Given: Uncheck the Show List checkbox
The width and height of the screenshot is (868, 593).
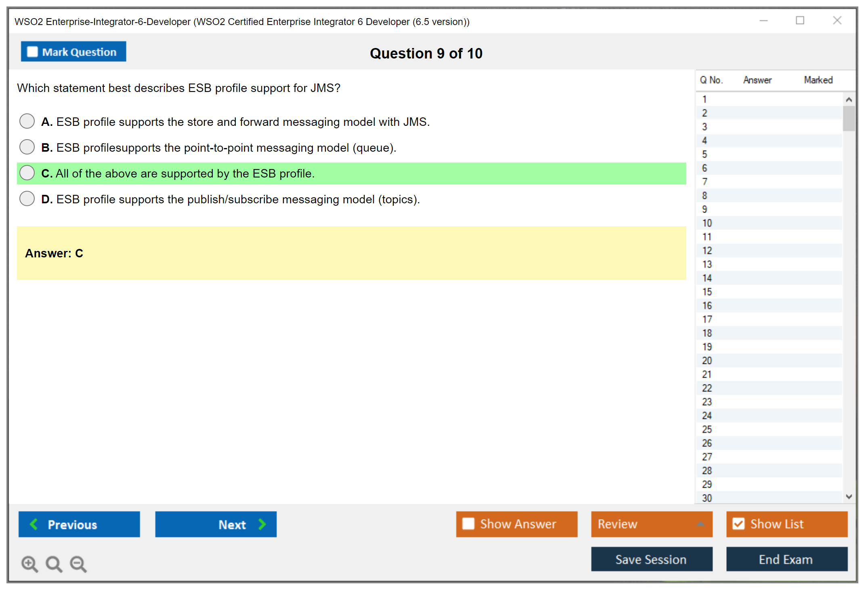Looking at the screenshot, I should coord(738,524).
